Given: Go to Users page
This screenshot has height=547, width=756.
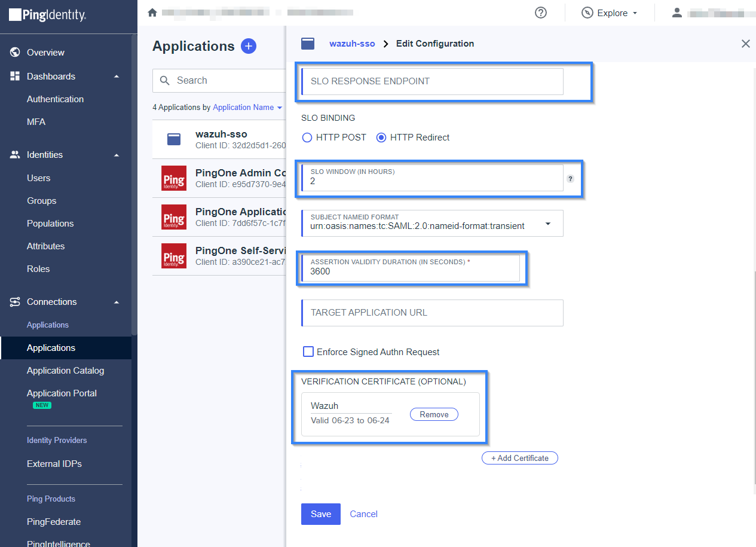Looking at the screenshot, I should click(38, 178).
